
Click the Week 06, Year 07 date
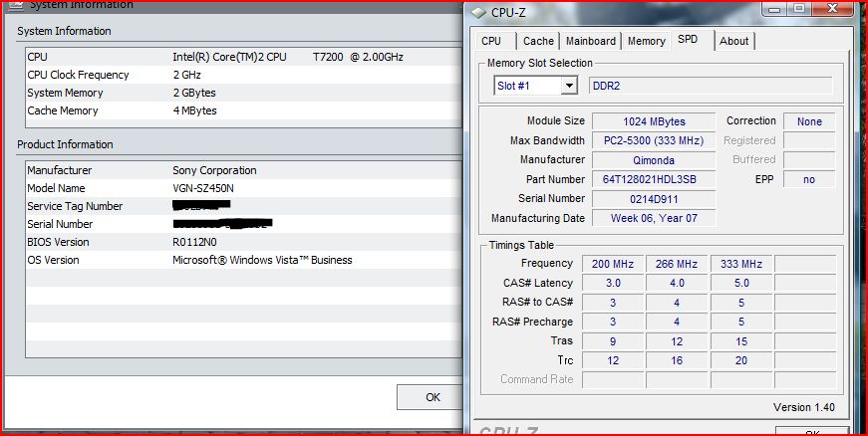[x=654, y=218]
